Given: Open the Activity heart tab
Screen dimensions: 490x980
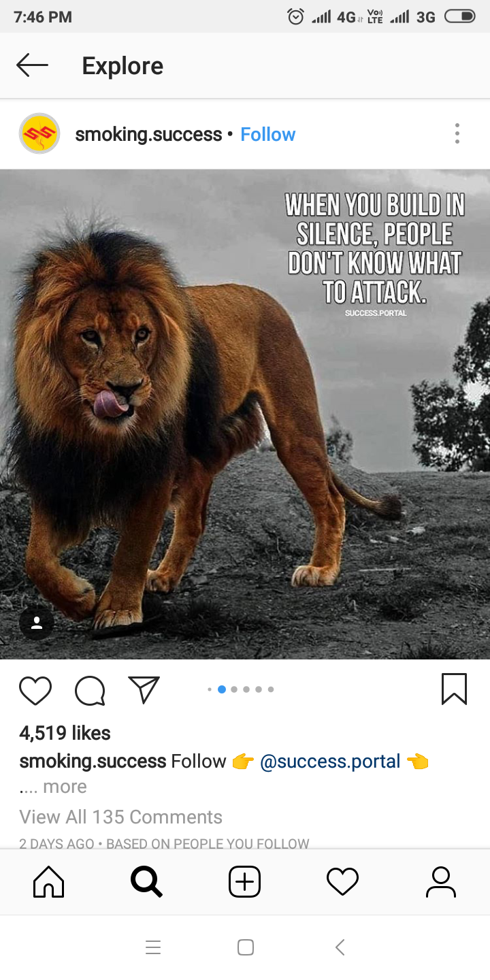Looking at the screenshot, I should (x=342, y=882).
